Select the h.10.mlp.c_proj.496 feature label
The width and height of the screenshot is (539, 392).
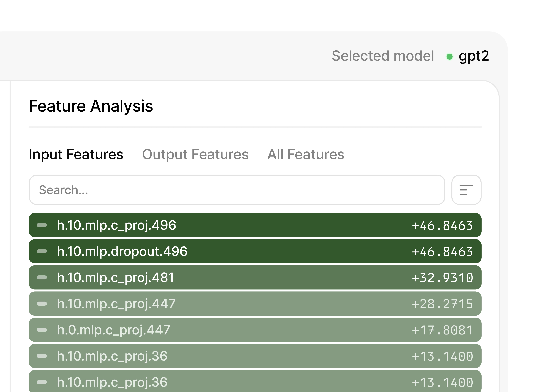(x=116, y=225)
